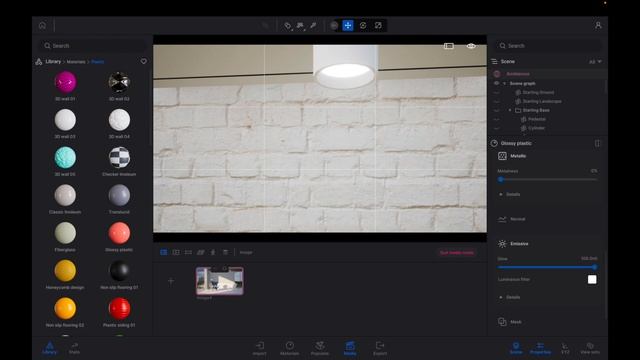640x360 pixels.
Task: Collapse the Scene graph tree node
Action: click(504, 83)
